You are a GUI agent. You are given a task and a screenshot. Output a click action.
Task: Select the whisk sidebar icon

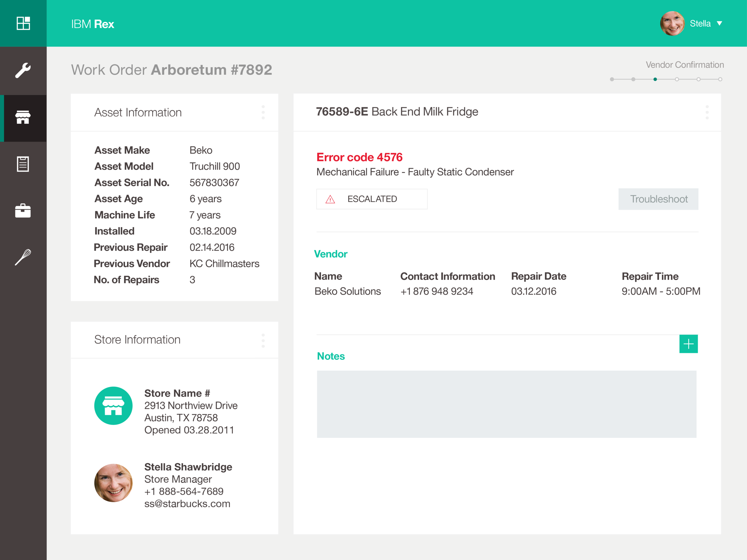click(x=23, y=257)
